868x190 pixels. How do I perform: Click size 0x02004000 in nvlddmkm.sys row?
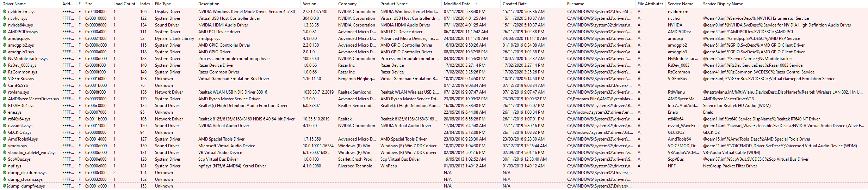click(x=96, y=12)
